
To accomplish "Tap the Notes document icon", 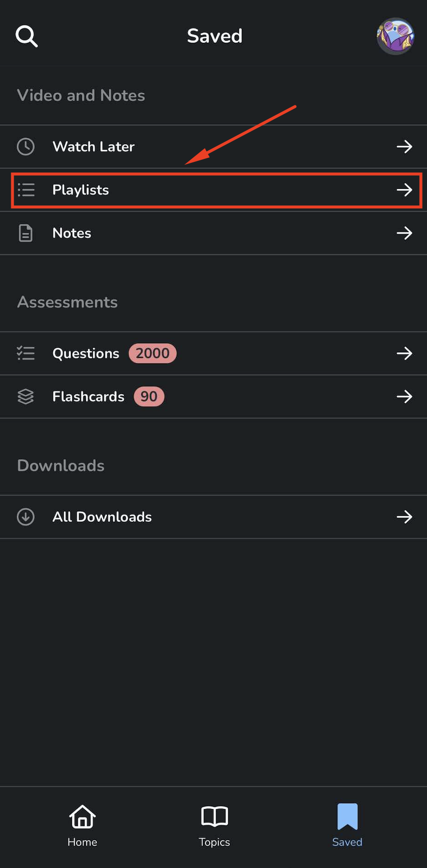I will tap(26, 233).
